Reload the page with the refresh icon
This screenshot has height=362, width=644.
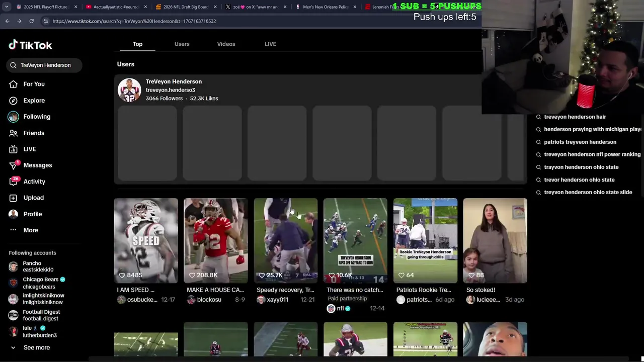pos(31,21)
